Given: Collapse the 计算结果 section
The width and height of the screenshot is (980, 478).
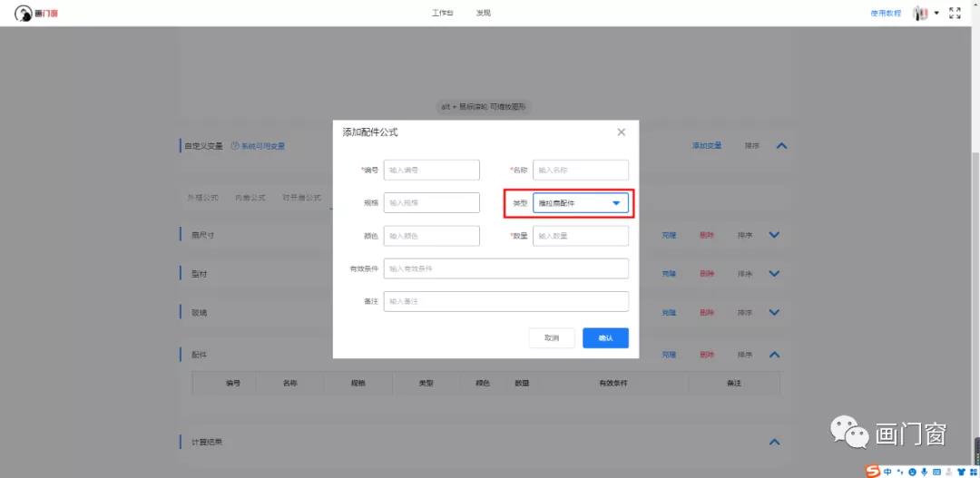Looking at the screenshot, I should tap(774, 442).
